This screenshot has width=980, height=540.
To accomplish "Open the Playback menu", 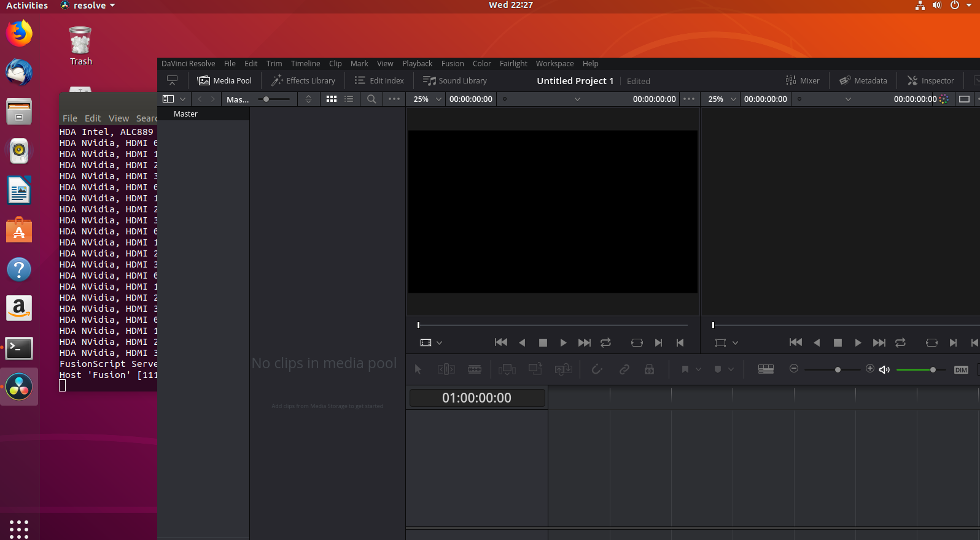I will 417,63.
